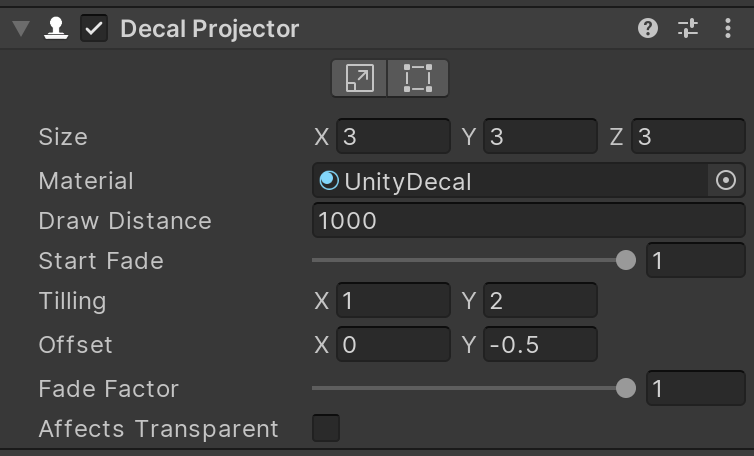Open the component help reference icon

[648, 28]
